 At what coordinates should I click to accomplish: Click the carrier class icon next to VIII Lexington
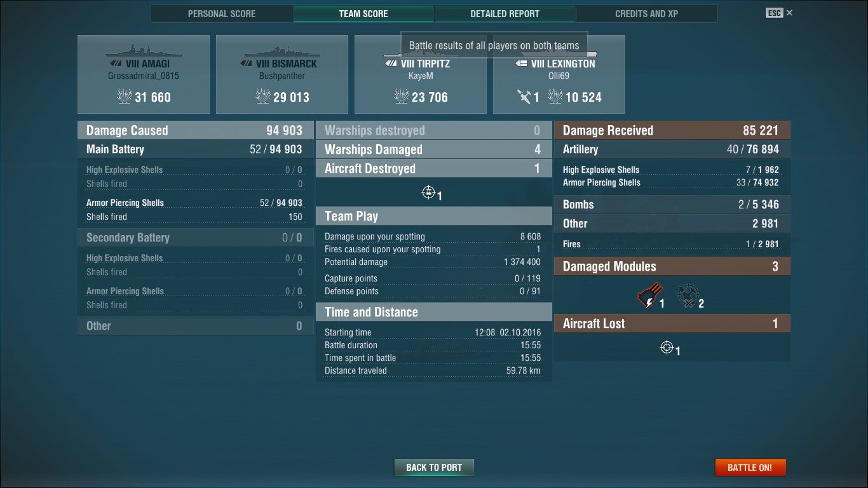pyautogui.click(x=521, y=64)
